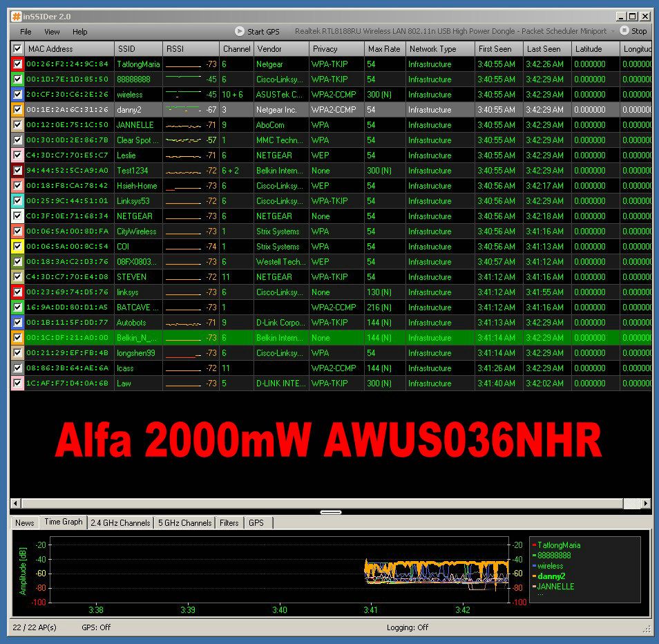Toggle the STEVEN network checkbox
Screen dimensions: 659x644
pos(17,276)
